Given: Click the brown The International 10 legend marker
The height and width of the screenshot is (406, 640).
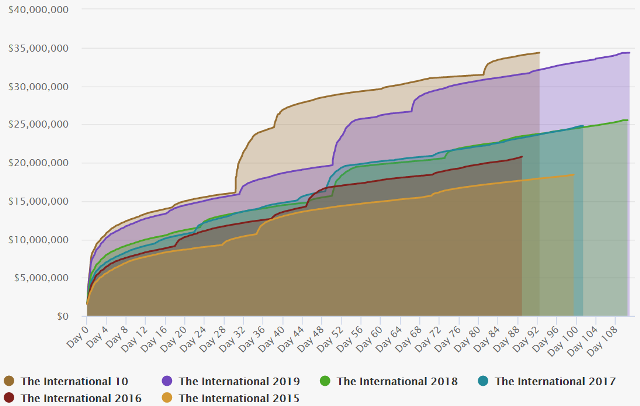Looking at the screenshot, I should tap(9, 381).
